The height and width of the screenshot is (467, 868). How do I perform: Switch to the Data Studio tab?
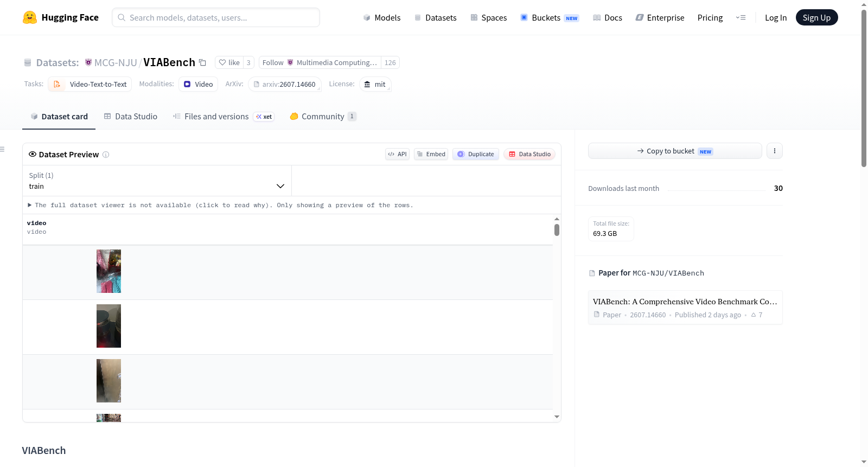pos(131,117)
